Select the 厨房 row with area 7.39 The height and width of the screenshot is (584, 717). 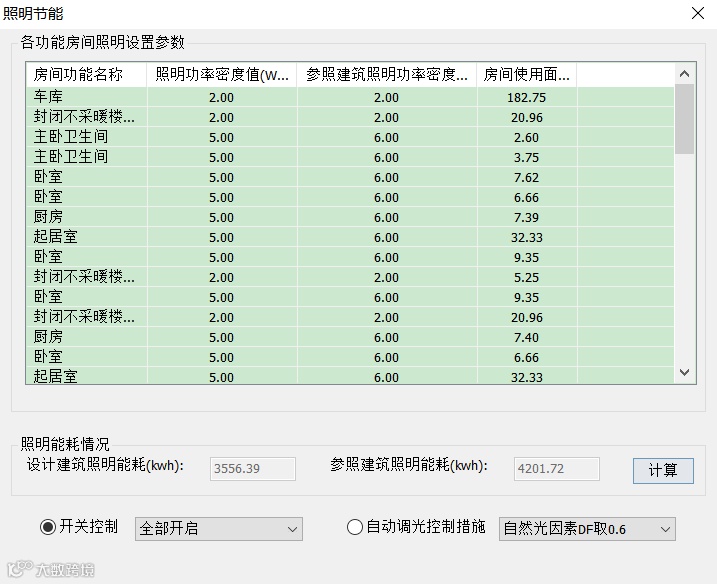[350, 217]
